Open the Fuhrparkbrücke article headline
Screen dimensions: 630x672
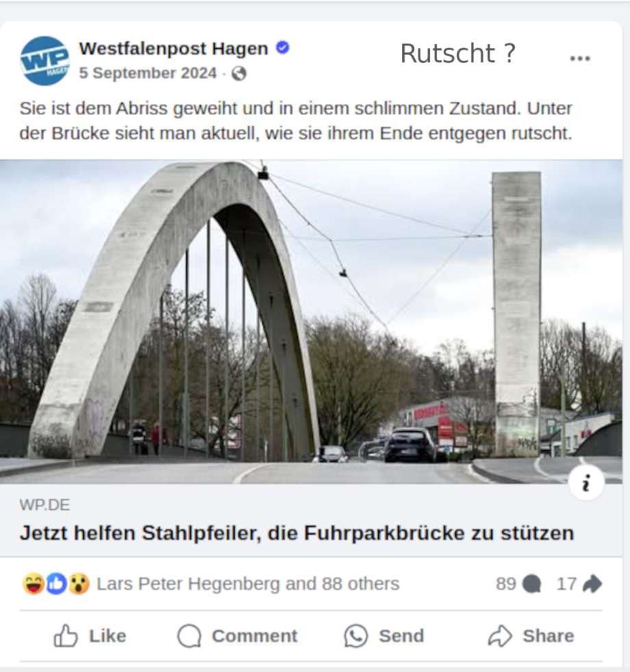[297, 533]
